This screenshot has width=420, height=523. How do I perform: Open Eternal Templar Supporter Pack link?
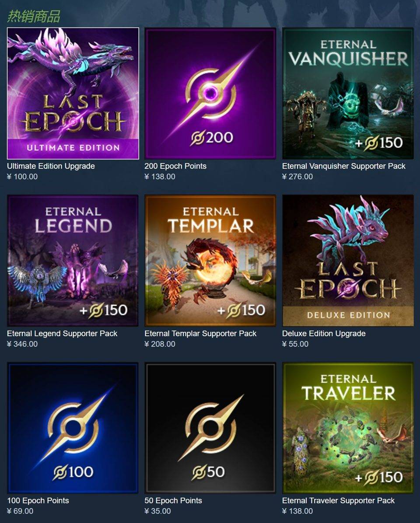point(200,334)
